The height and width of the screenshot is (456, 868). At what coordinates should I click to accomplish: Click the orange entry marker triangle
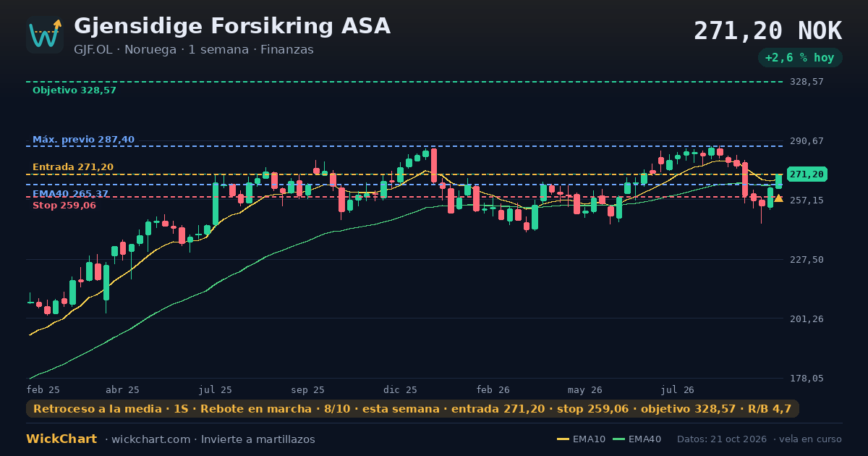[x=778, y=198]
